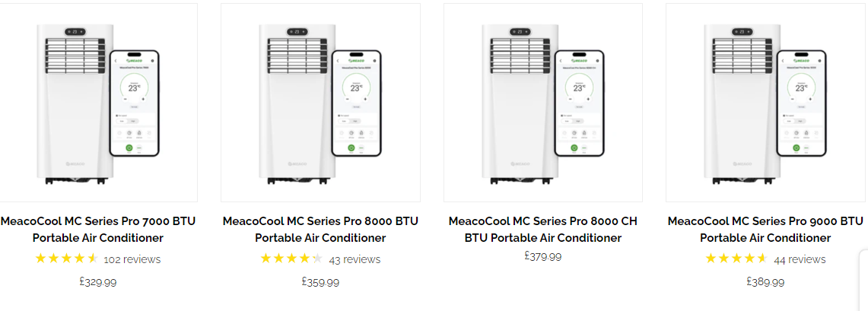The height and width of the screenshot is (311, 868).
Task: View the 102 reviews link
Action: pyautogui.click(x=132, y=259)
